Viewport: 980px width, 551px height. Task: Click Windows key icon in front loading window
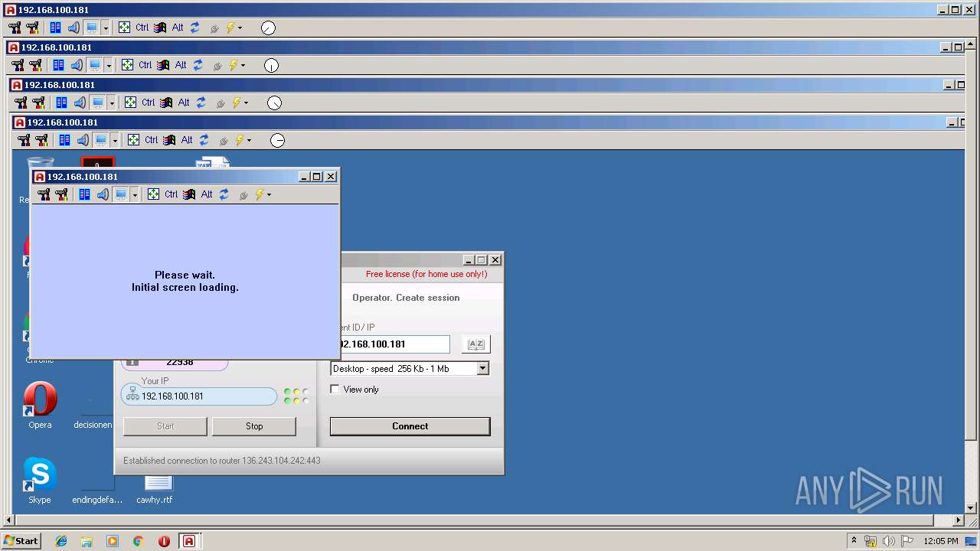pos(189,194)
